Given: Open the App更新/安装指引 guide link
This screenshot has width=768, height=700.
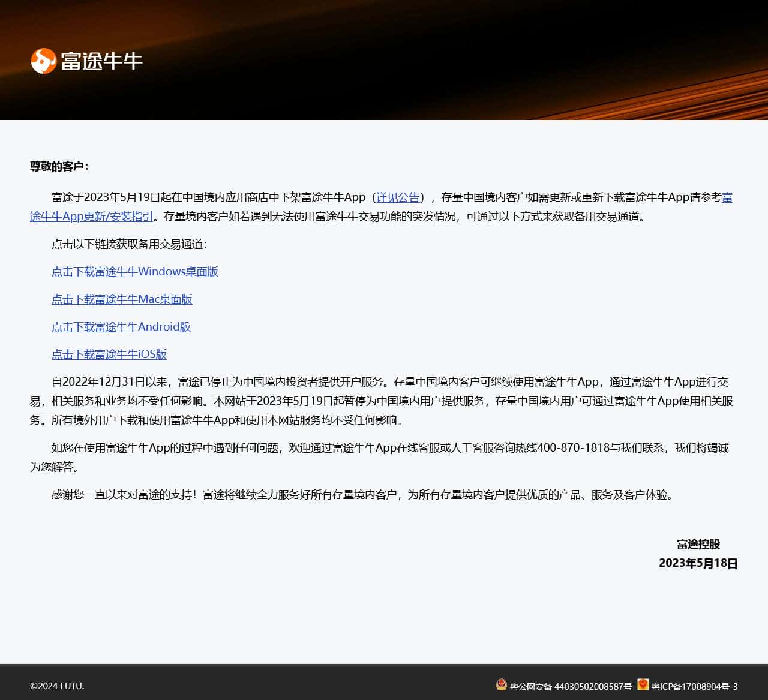Looking at the screenshot, I should click(x=92, y=217).
